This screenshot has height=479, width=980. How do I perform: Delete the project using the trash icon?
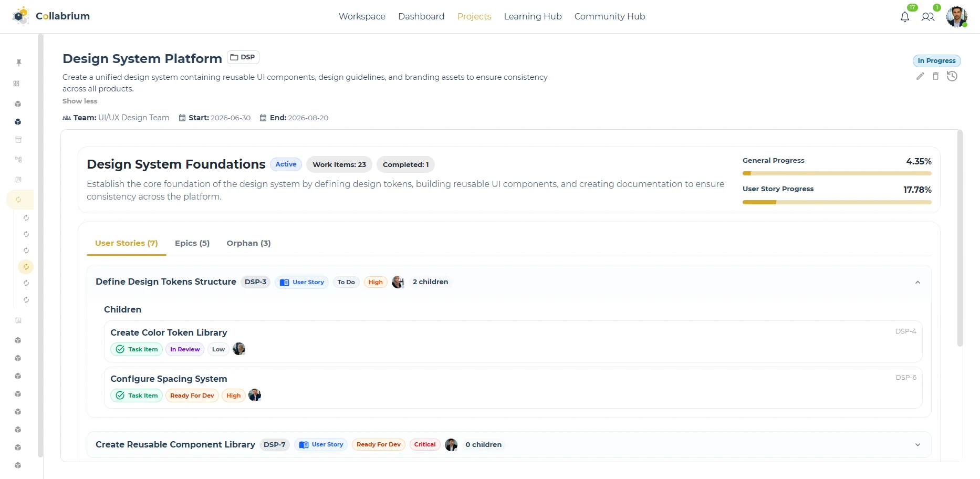[935, 76]
